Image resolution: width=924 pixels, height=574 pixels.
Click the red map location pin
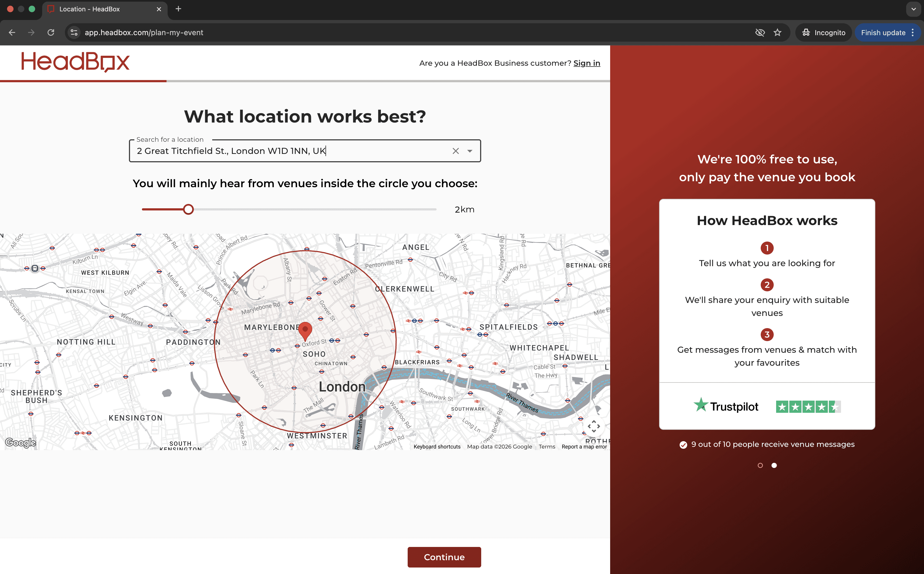tap(305, 330)
